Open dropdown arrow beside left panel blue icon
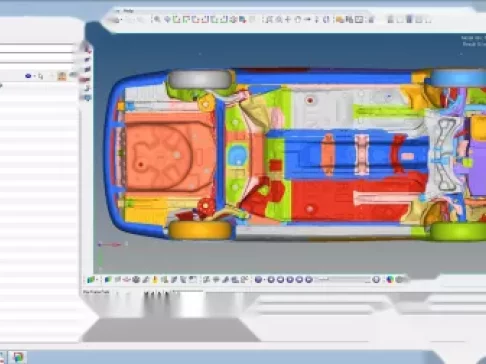 [34, 76]
